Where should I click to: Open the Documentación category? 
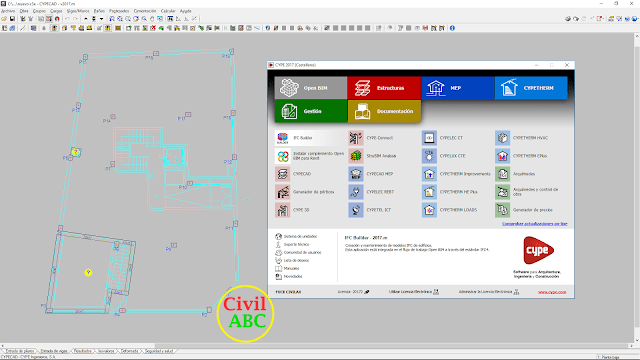[x=384, y=111]
